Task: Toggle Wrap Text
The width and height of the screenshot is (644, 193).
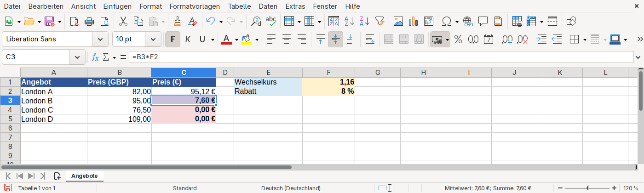Action: pos(370,40)
